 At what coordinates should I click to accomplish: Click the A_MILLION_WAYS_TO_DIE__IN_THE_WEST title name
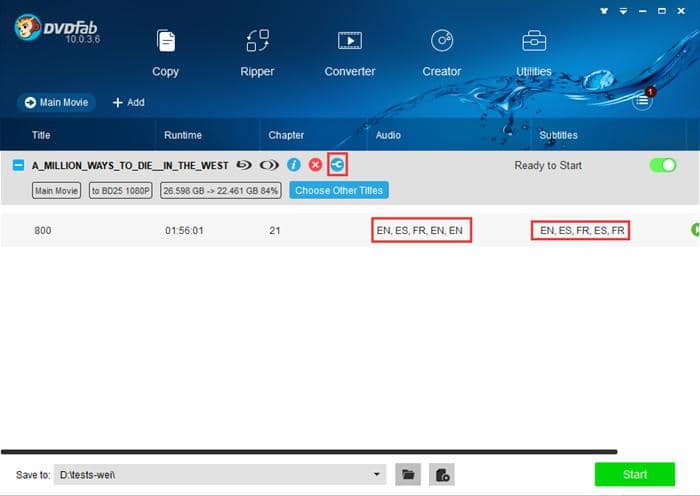point(130,166)
